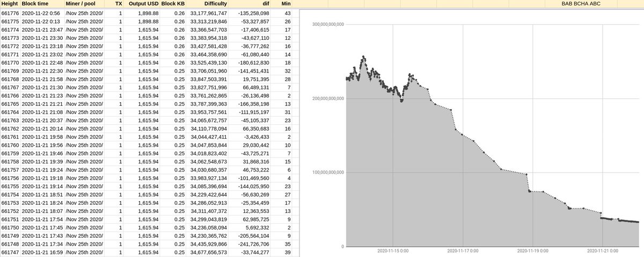Click chart y-axis label 300,000,000,000
Screen dimensions: 644x257
[327, 24]
